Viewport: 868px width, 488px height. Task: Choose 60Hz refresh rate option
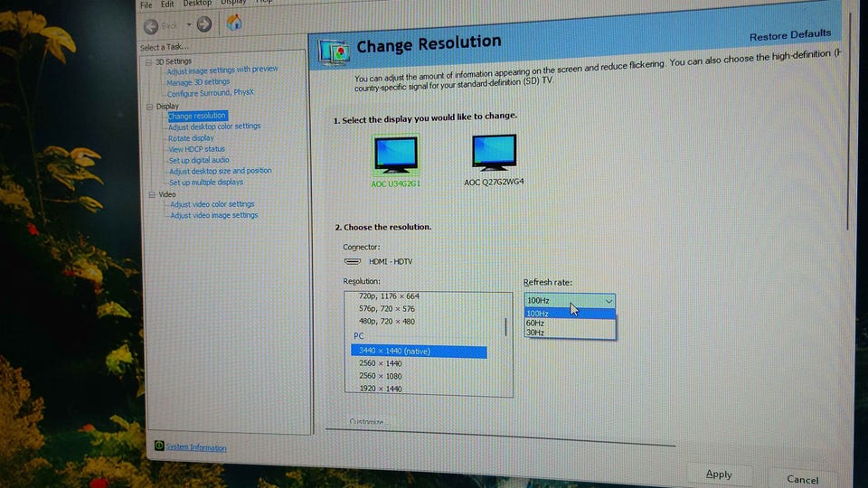coord(570,324)
